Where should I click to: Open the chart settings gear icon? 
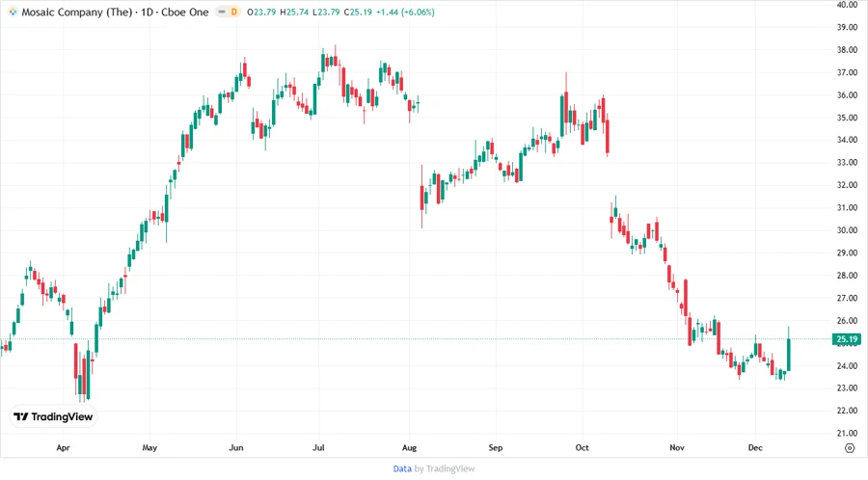(850, 448)
